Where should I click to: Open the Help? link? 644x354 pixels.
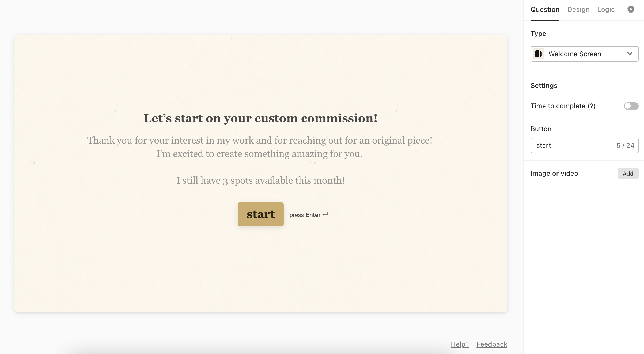(459, 344)
